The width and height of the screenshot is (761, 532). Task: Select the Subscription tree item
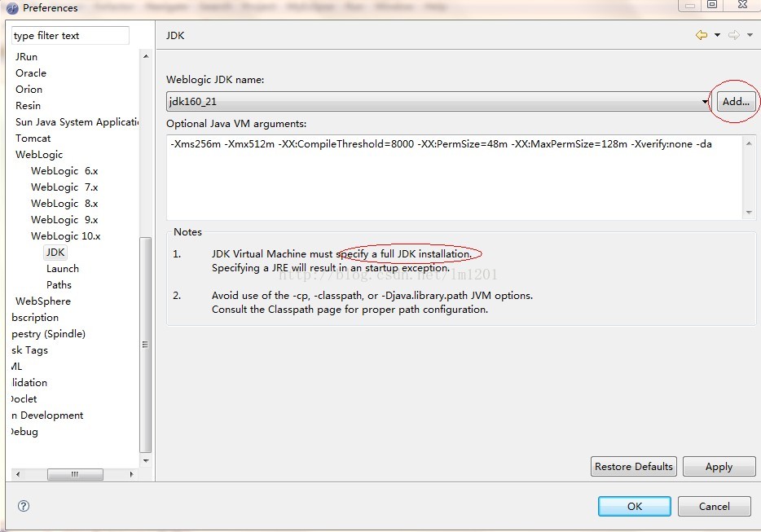(x=35, y=318)
